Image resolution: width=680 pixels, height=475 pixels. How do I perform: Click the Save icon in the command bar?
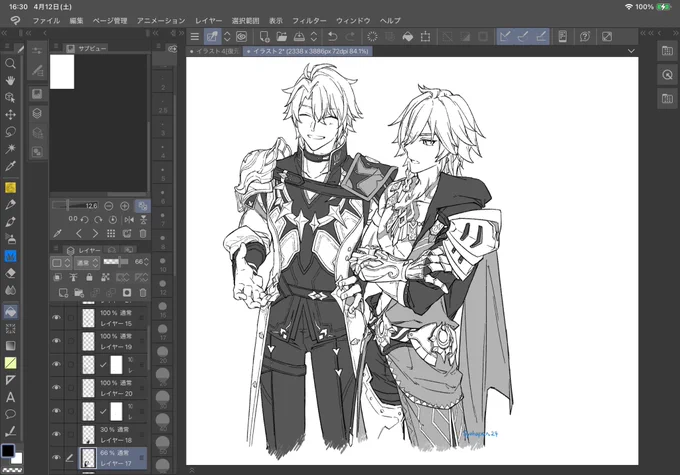[x=299, y=37]
